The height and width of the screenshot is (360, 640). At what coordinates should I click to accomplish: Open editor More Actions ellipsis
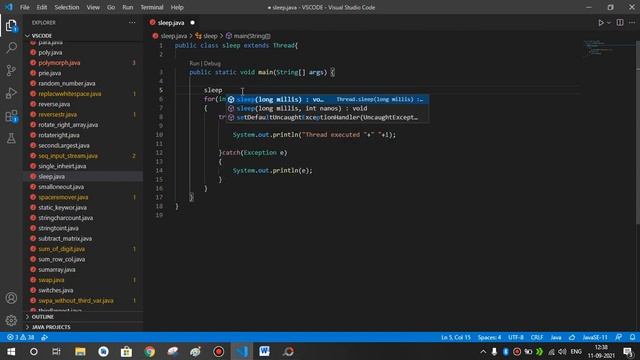point(632,23)
